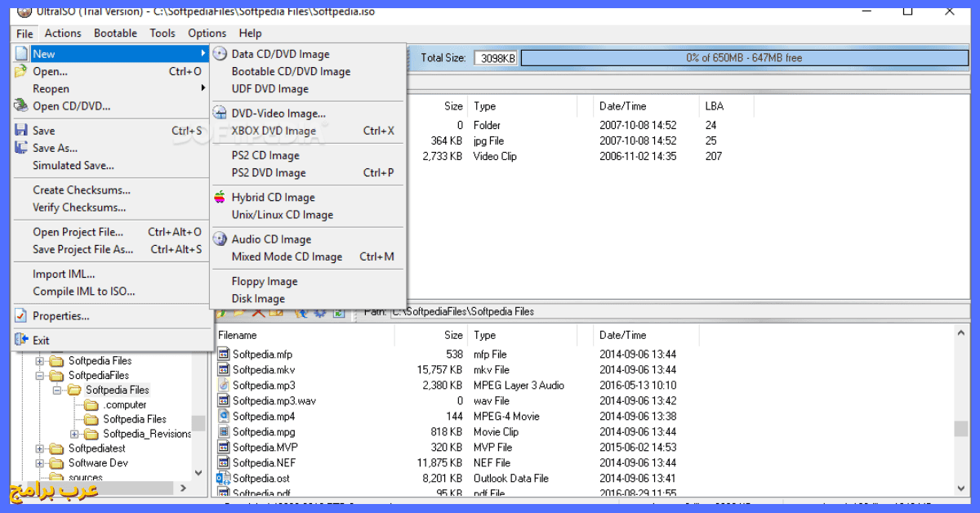
Task: Expand the Reopen submenu
Action: [x=203, y=88]
